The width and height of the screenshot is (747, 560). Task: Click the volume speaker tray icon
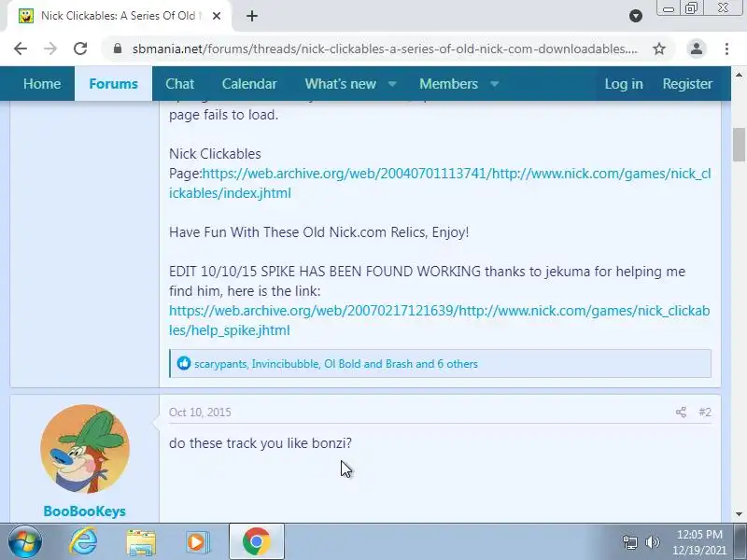(x=652, y=542)
